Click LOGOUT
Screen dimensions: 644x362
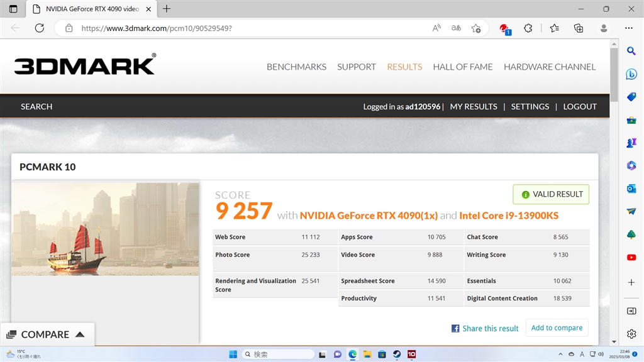tap(580, 107)
